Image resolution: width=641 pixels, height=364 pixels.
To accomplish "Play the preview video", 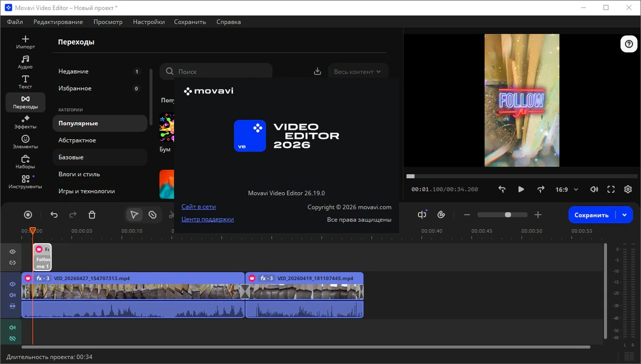I will (521, 189).
